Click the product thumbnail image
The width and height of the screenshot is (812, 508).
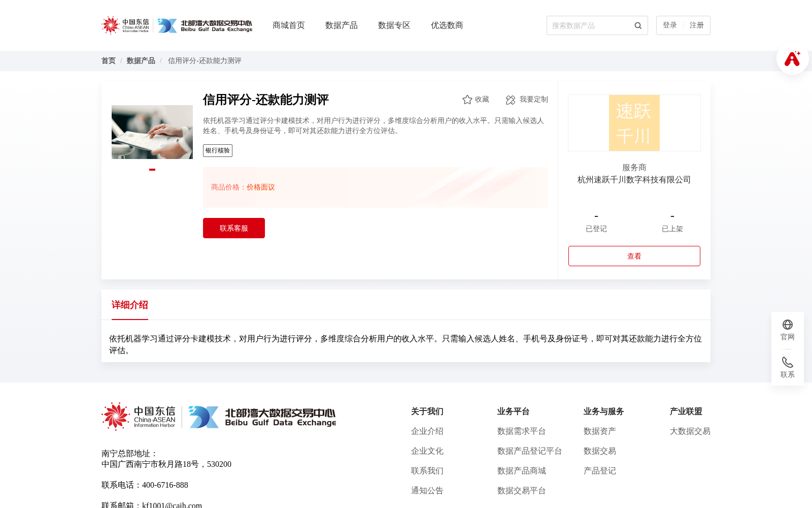coord(152,132)
